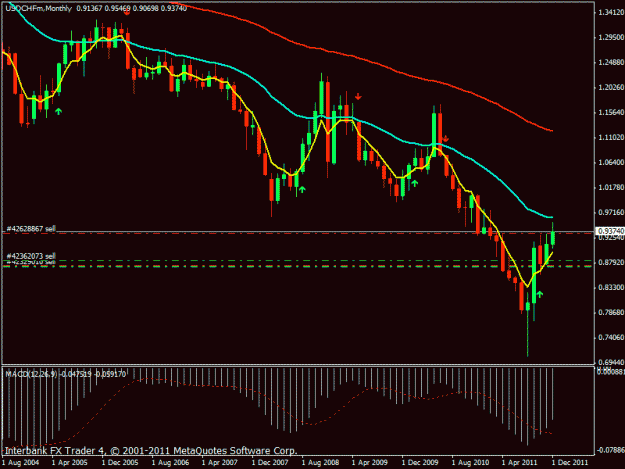This screenshot has height=469, width=625.
Task: Click the red sell arrow above late 2008 candles
Action: (x=358, y=96)
